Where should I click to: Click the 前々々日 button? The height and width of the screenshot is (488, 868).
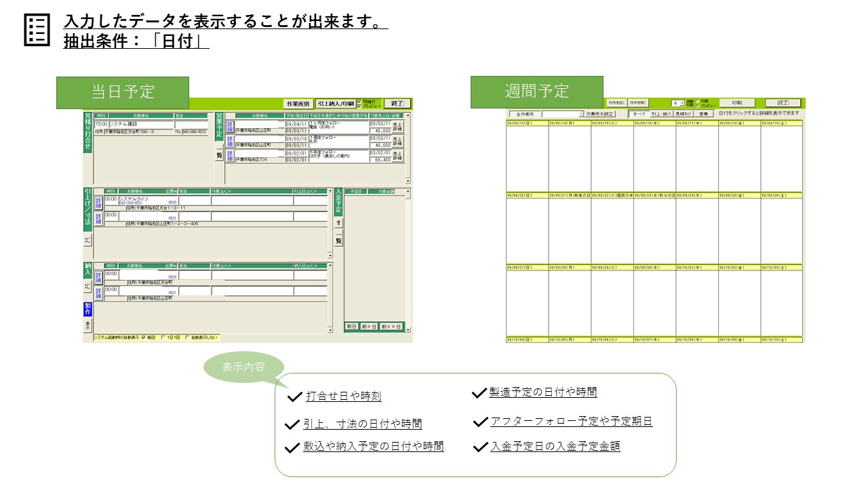(x=391, y=327)
